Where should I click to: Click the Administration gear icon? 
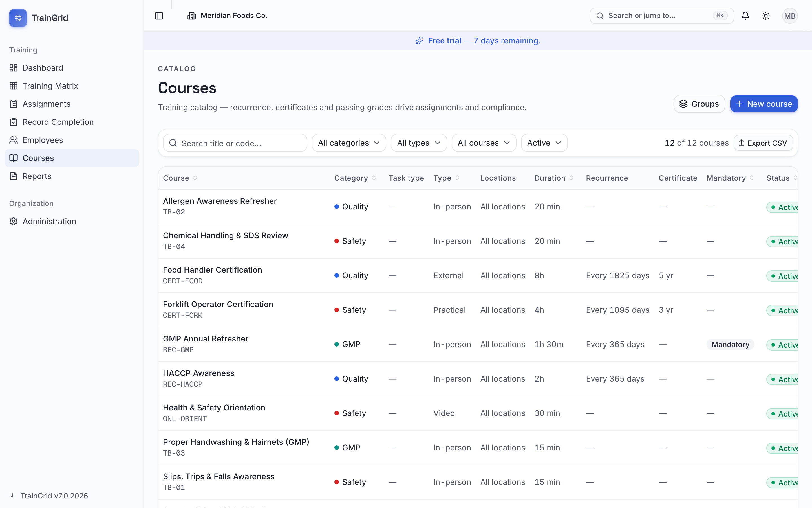[14, 222]
